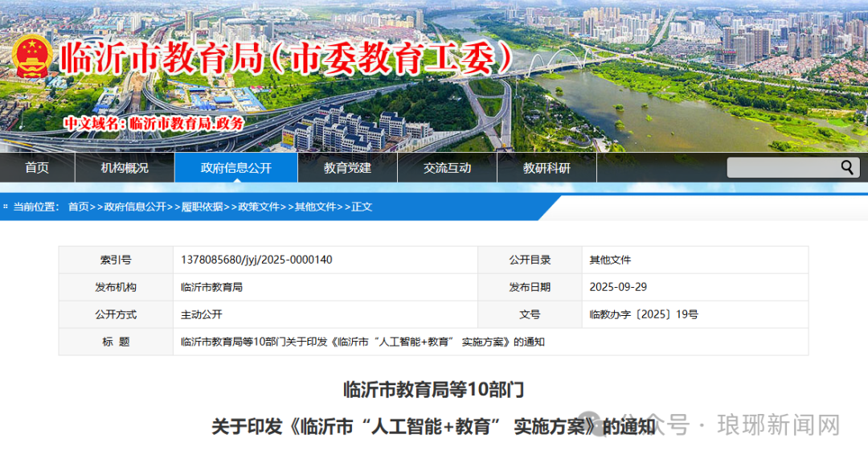The width and height of the screenshot is (868, 459).
Task: Click the index number 1378085680/jyj/2025-0000140
Action: coord(256,260)
